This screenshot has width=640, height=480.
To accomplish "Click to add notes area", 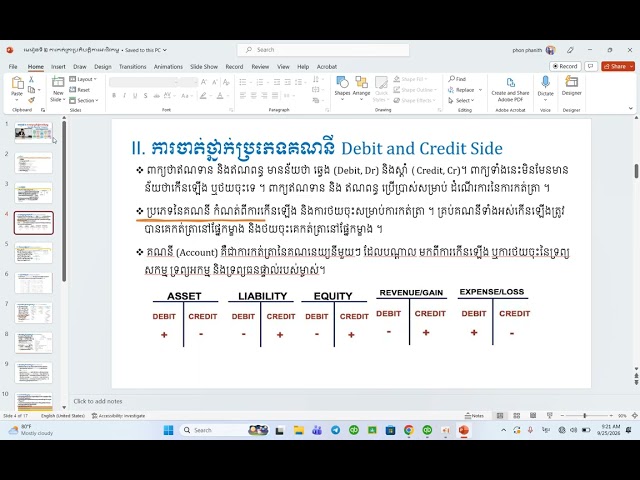I will coord(98,401).
